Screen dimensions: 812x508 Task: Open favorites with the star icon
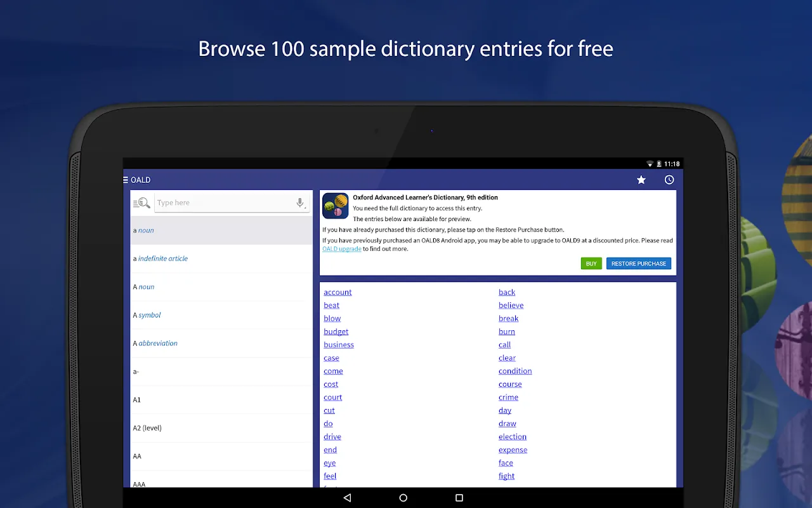[641, 180]
